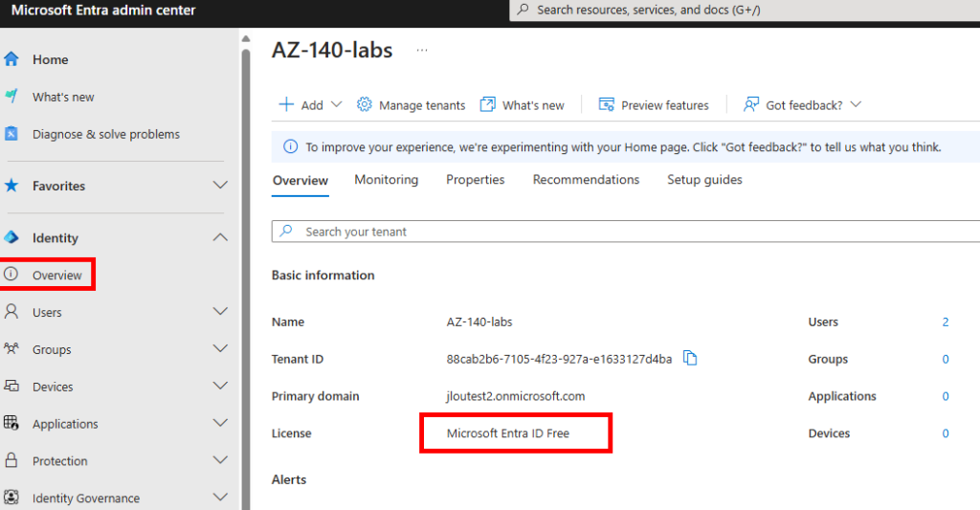Click the Identity diamond icon
The image size is (980, 510).
coord(11,237)
